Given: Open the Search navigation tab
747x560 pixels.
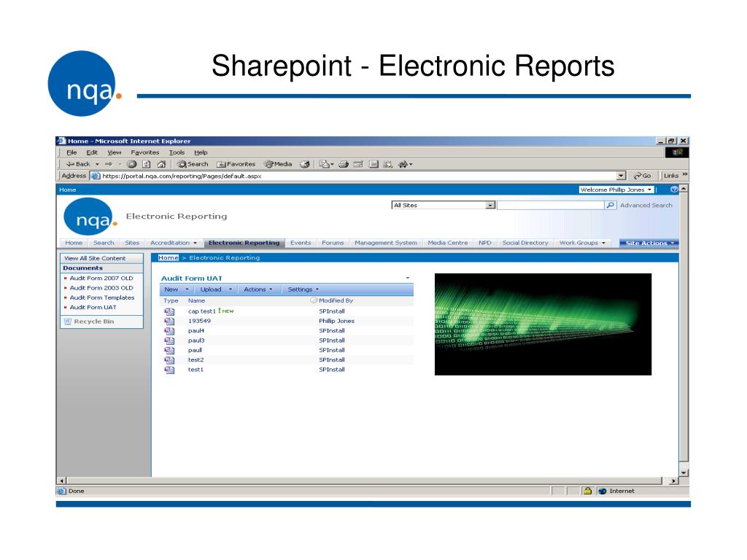Looking at the screenshot, I should [x=104, y=243].
